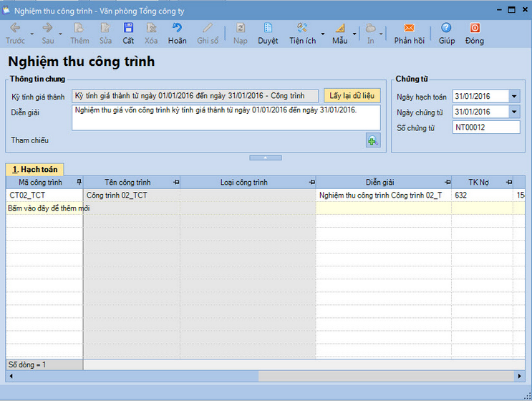Click the horizontal scrollbar left arrow
The width and height of the screenshot is (532, 401).
[11, 376]
